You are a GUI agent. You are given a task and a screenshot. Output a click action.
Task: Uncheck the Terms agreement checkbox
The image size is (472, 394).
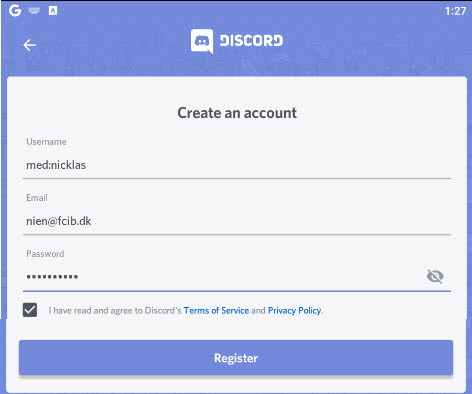(30, 310)
